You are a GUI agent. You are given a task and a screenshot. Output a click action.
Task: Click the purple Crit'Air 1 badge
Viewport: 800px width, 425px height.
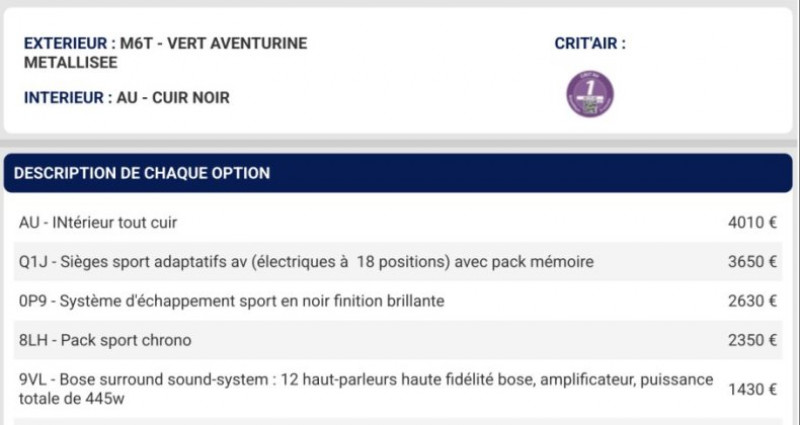tap(590, 93)
